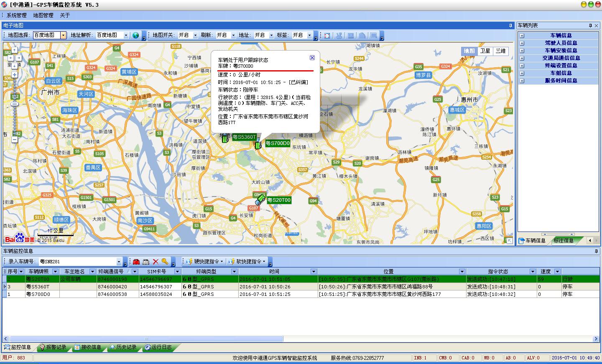This screenshot has height=364, width=602.
Task: Expand 驾驶人员信息 section
Action: click(x=522, y=43)
